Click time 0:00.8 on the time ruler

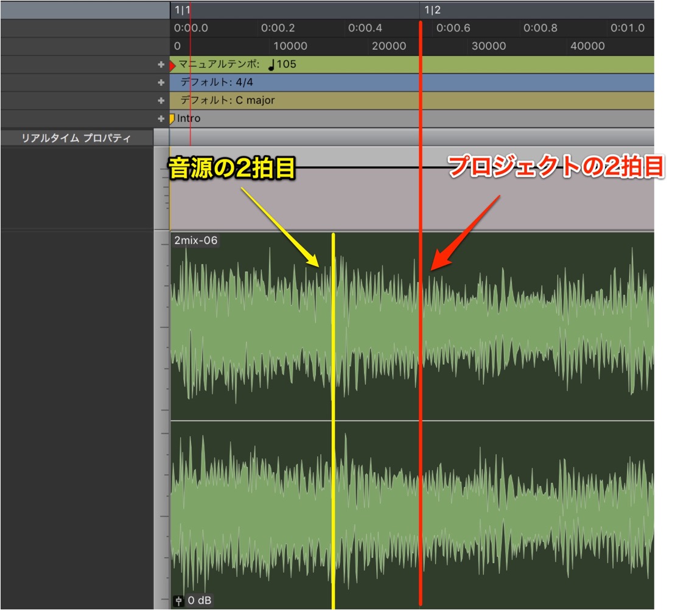click(540, 28)
